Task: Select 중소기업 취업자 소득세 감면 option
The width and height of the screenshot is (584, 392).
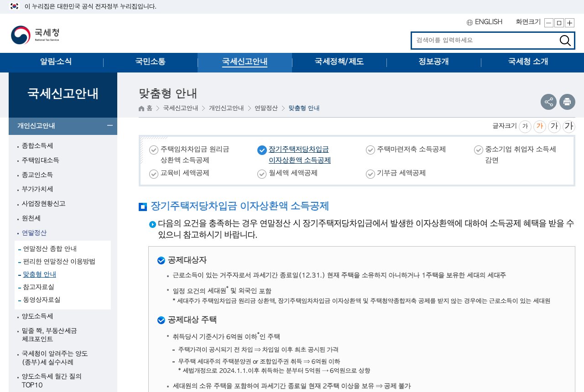Action: (x=515, y=155)
